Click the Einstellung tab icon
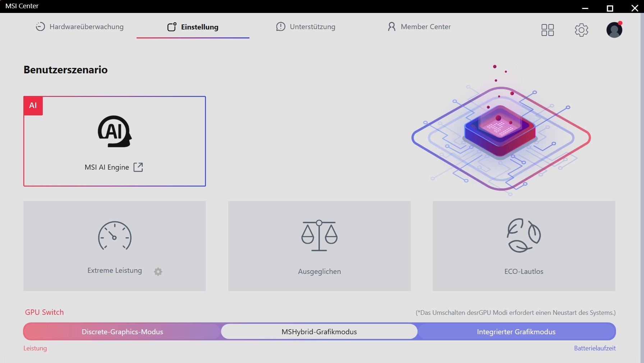The image size is (644, 363). coord(172,27)
